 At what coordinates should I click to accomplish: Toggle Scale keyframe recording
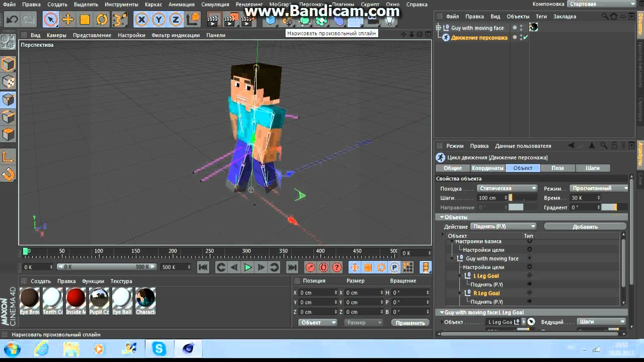click(x=368, y=267)
